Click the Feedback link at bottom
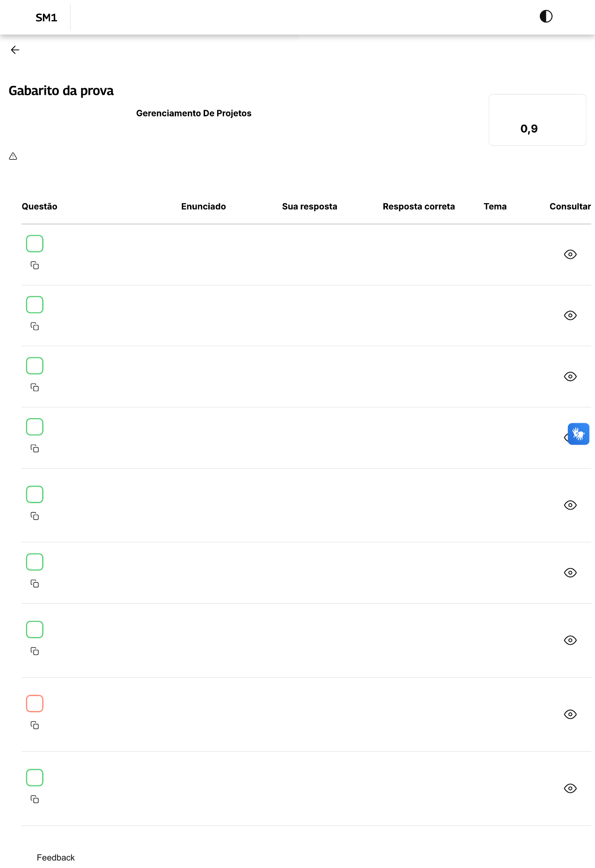Screen dimensions: 595x868 (56, 858)
